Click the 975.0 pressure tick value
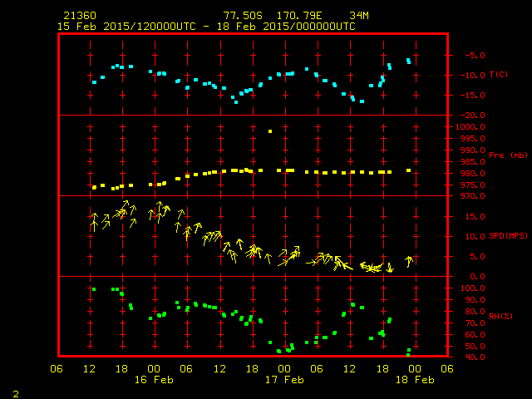This screenshot has height=399, width=532. tap(473, 185)
